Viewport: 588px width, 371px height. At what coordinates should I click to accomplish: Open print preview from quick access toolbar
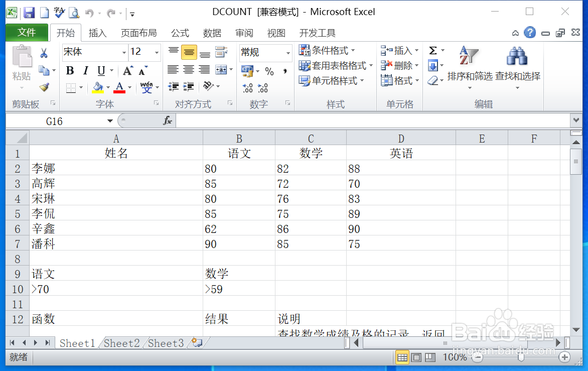tap(74, 13)
